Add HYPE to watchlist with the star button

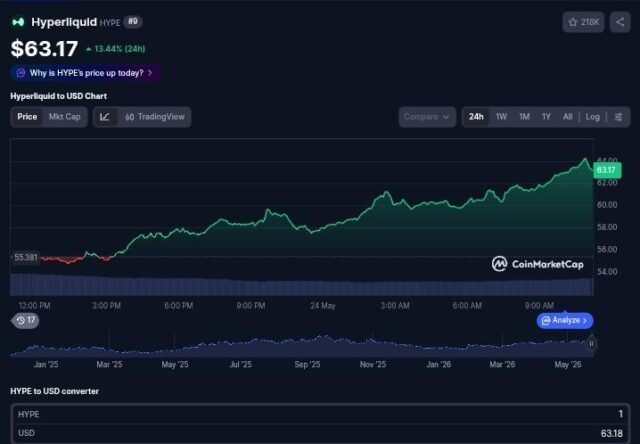[x=583, y=22]
